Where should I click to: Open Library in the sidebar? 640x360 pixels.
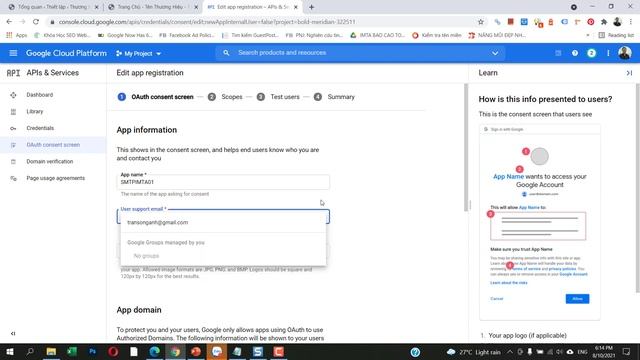(x=35, y=111)
